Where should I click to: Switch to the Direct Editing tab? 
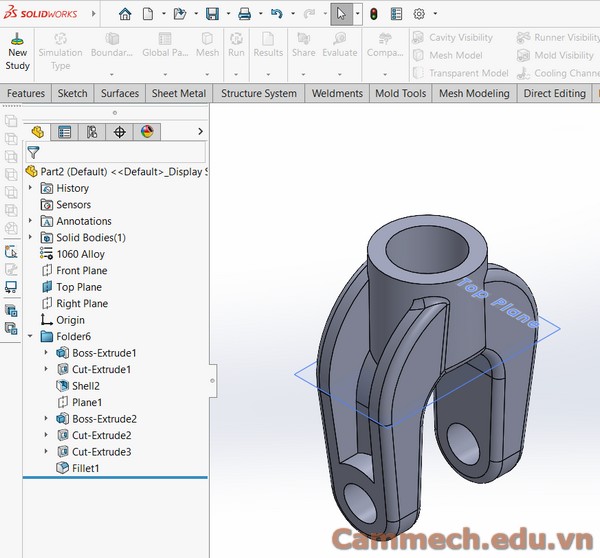[x=554, y=93]
